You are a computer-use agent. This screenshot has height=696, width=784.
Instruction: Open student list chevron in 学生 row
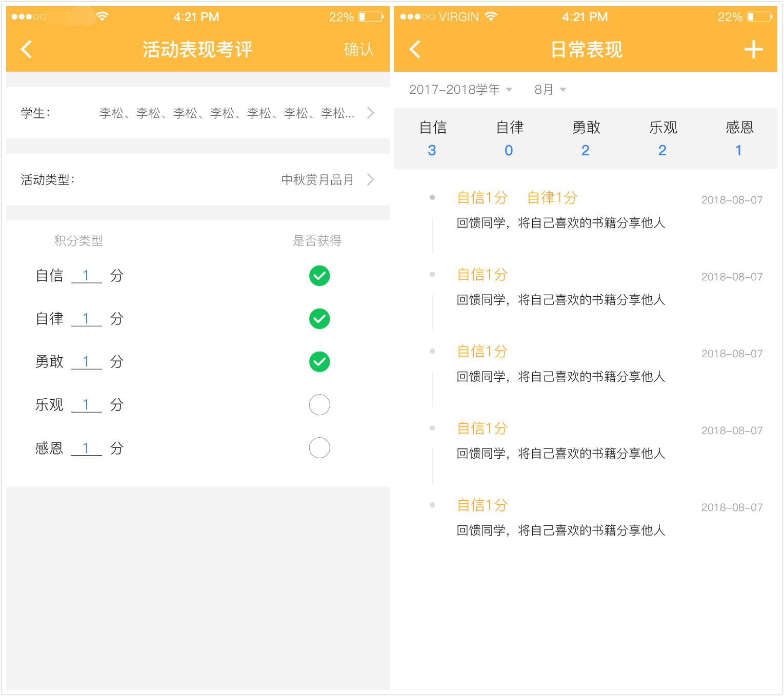point(371,113)
